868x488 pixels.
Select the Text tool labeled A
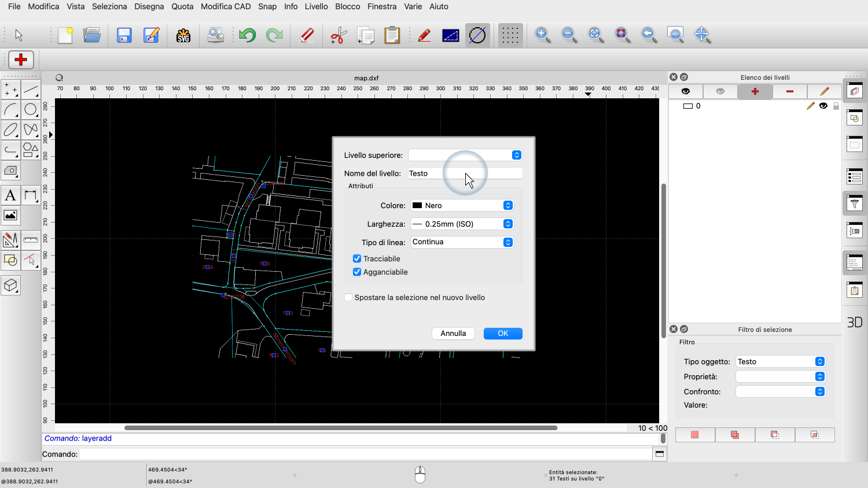click(10, 195)
